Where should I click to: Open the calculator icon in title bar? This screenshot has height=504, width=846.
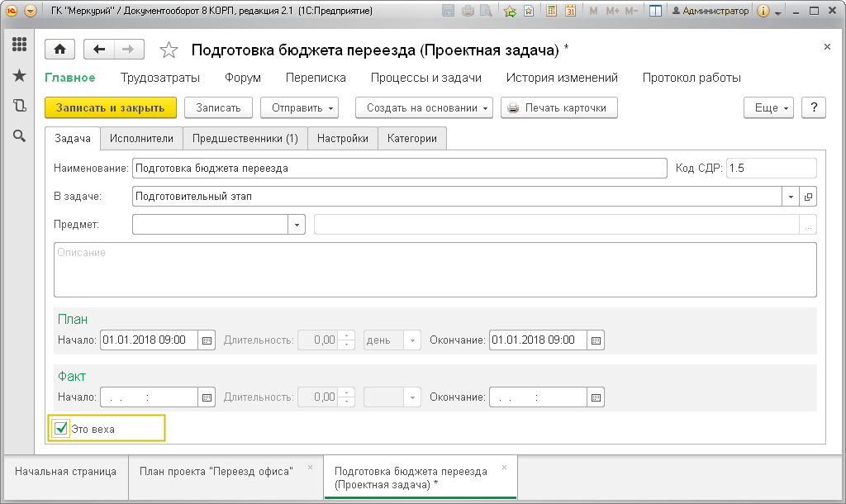point(551,11)
